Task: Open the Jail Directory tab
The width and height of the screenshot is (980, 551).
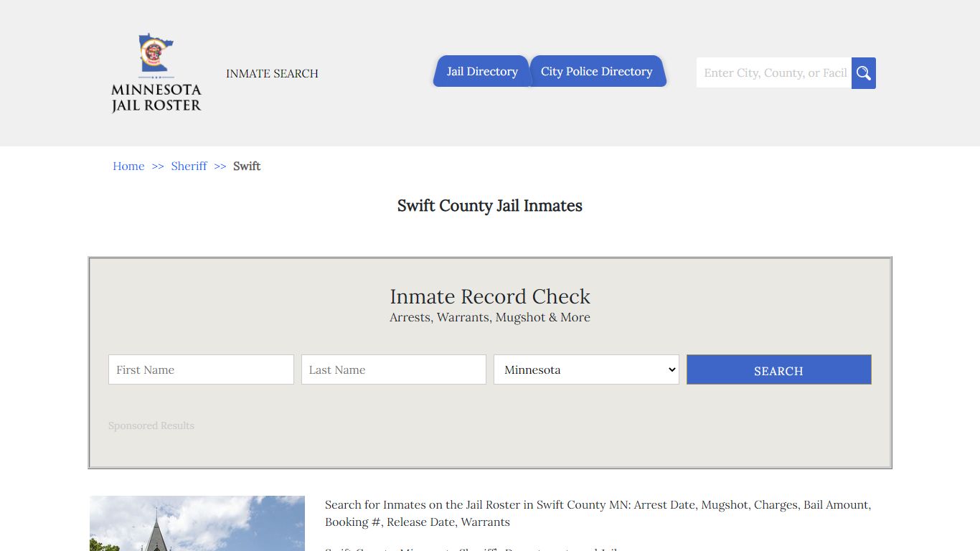Action: pos(481,71)
